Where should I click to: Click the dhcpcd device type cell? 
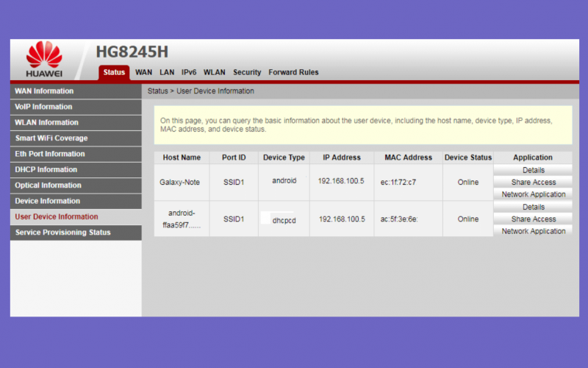pos(284,220)
